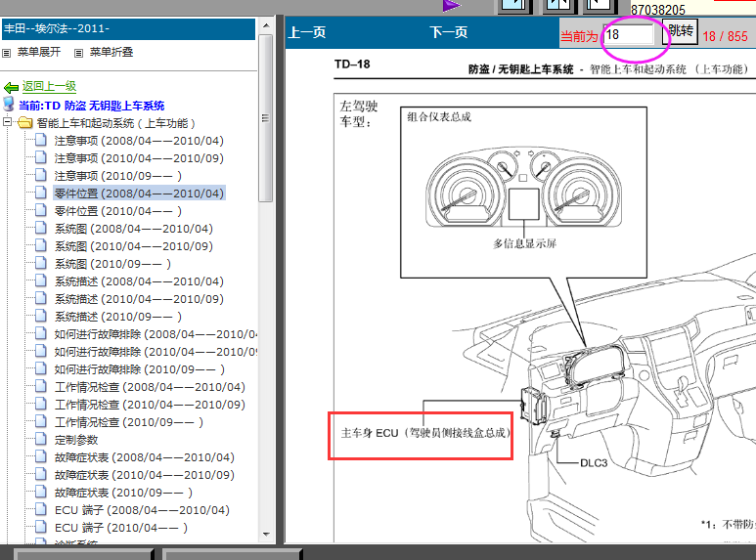Open ECU 端子 (2008/04——2010/04)
The height and width of the screenshot is (560, 756).
click(x=142, y=510)
